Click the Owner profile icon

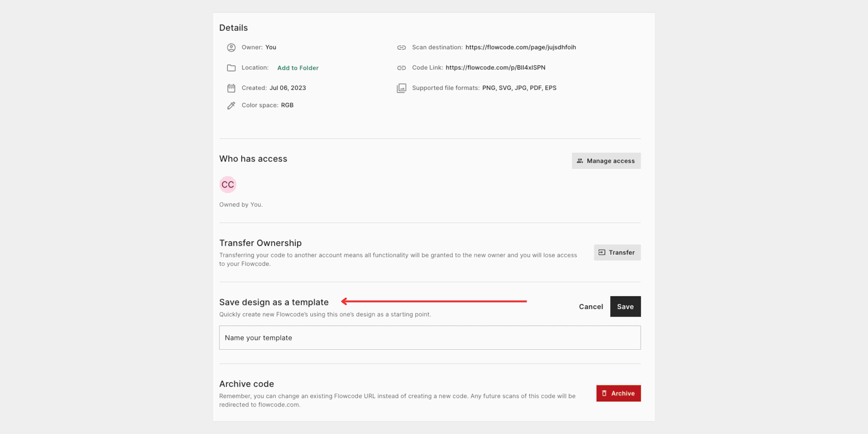click(x=231, y=48)
